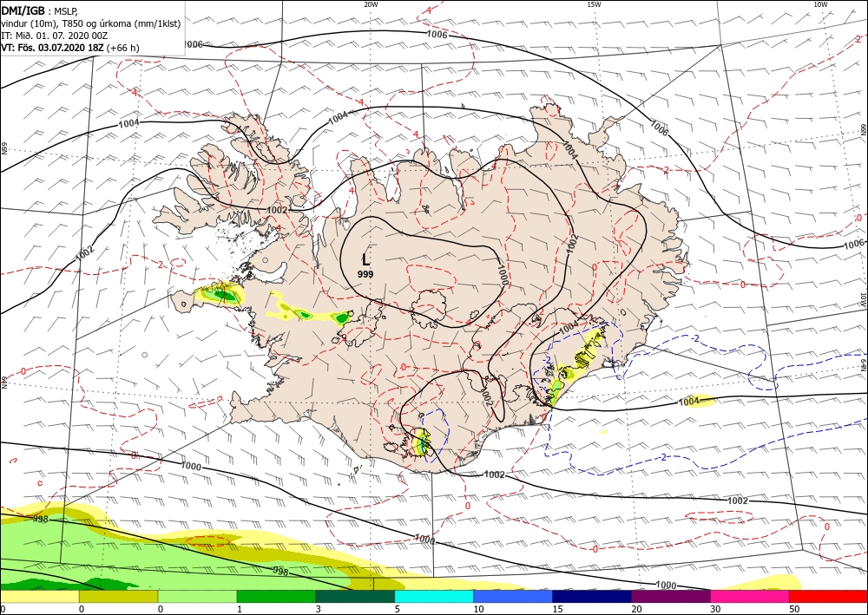Click the legend value "15"

tap(557, 609)
